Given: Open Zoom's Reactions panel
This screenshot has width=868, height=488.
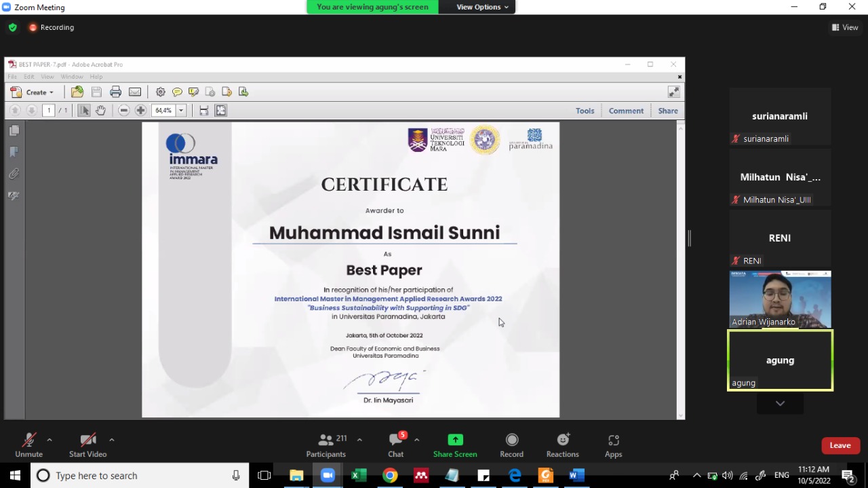Looking at the screenshot, I should 562,445.
